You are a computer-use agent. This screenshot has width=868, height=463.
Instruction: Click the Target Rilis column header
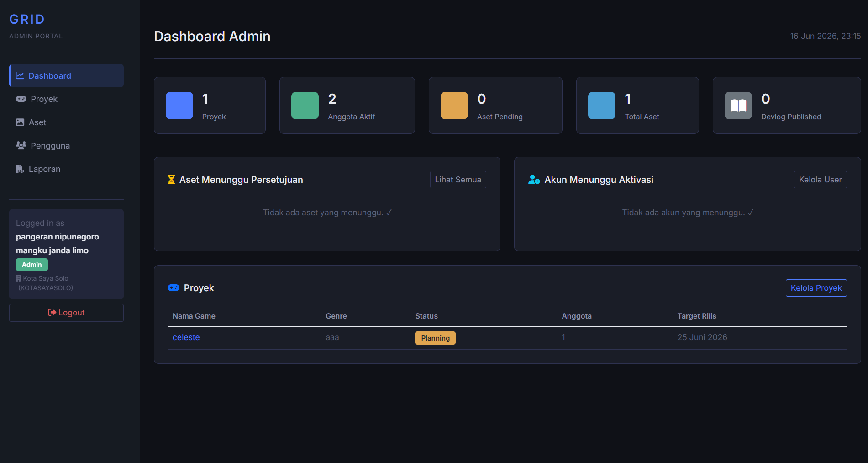coord(697,316)
